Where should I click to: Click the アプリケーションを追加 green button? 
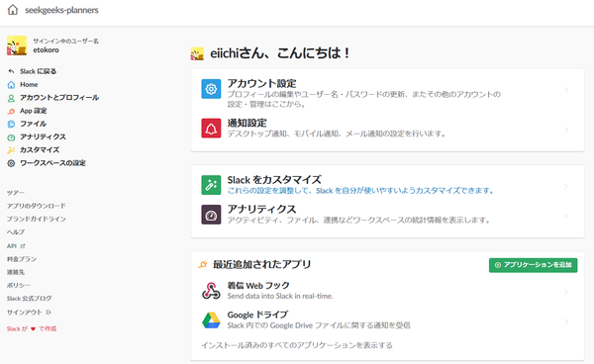(533, 265)
